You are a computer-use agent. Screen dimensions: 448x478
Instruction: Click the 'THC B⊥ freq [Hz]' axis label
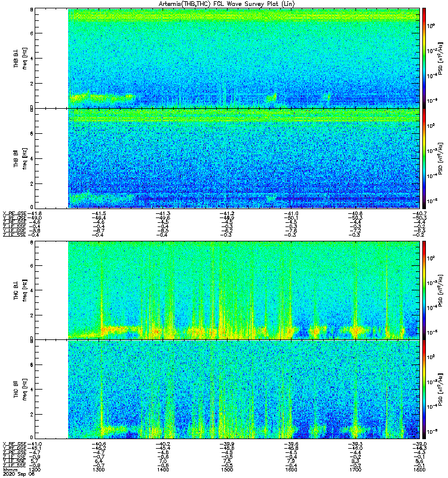20,290
